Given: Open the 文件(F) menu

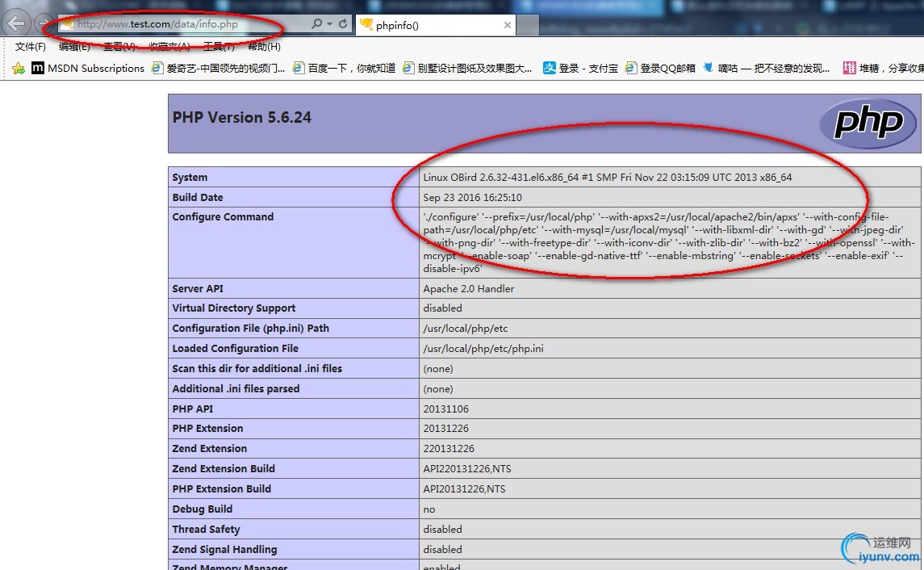Looking at the screenshot, I should [30, 47].
